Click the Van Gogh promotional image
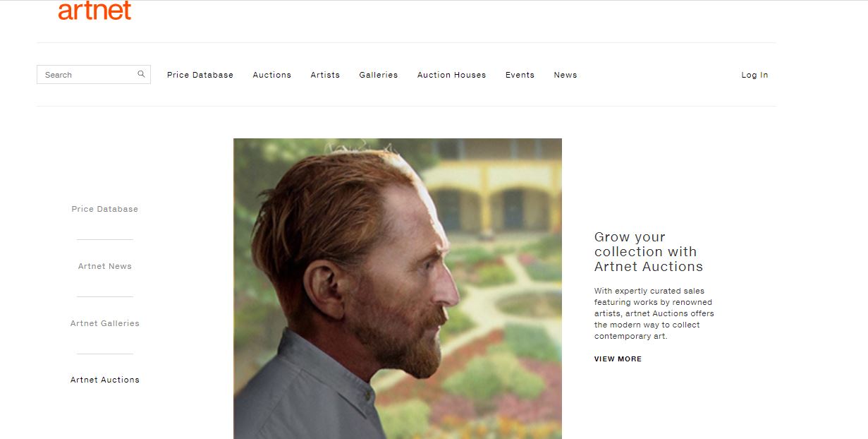This screenshot has height=439, width=868. tap(398, 289)
